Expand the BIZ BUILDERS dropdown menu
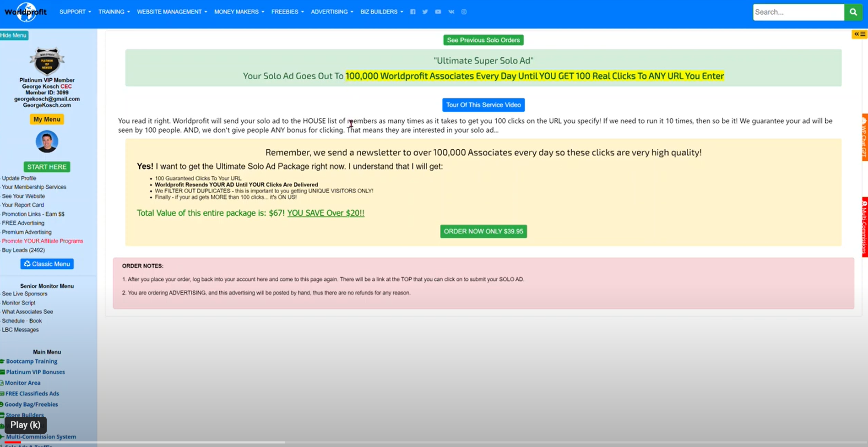Viewport: 868px width, 447px height. [382, 12]
